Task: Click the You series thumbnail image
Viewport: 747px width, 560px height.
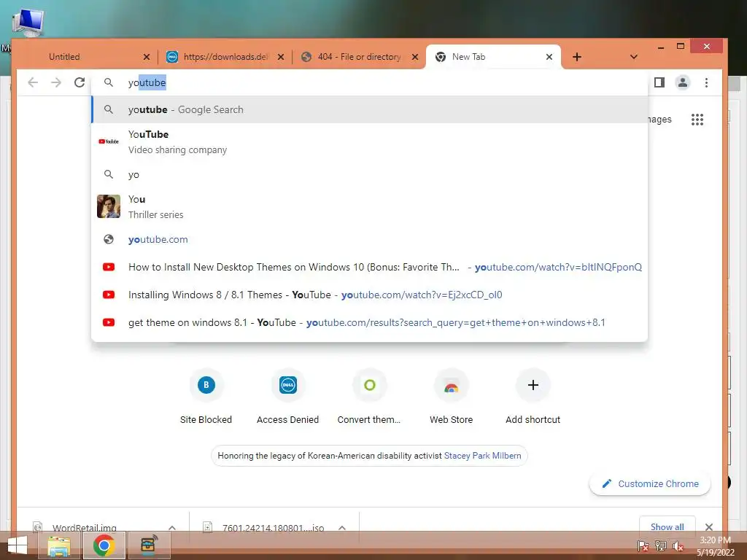Action: tap(109, 206)
